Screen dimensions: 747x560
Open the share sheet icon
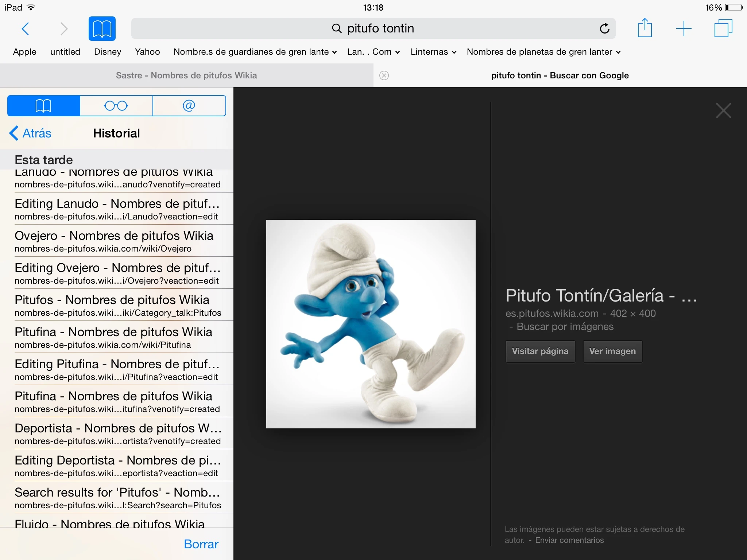(x=645, y=28)
